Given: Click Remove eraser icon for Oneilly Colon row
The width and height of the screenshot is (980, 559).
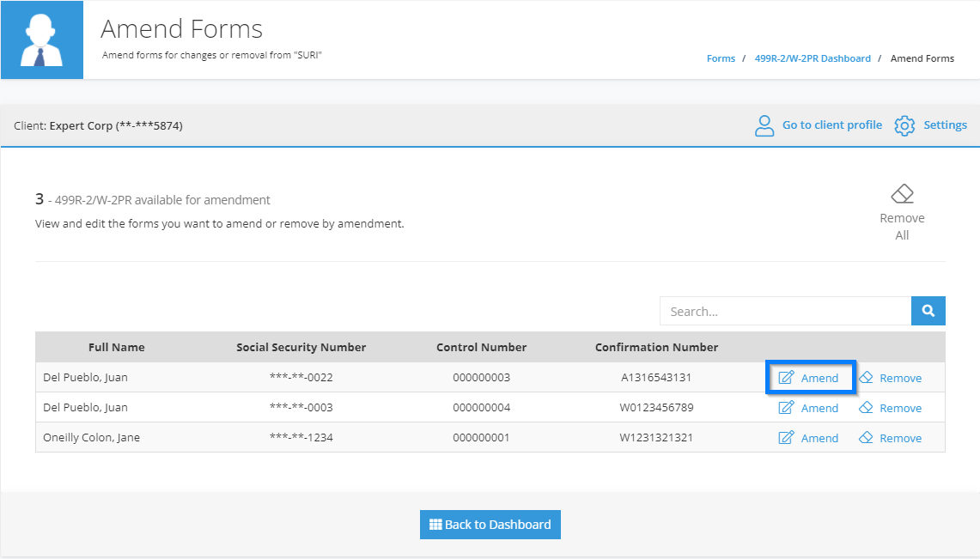Looking at the screenshot, I should point(866,437).
